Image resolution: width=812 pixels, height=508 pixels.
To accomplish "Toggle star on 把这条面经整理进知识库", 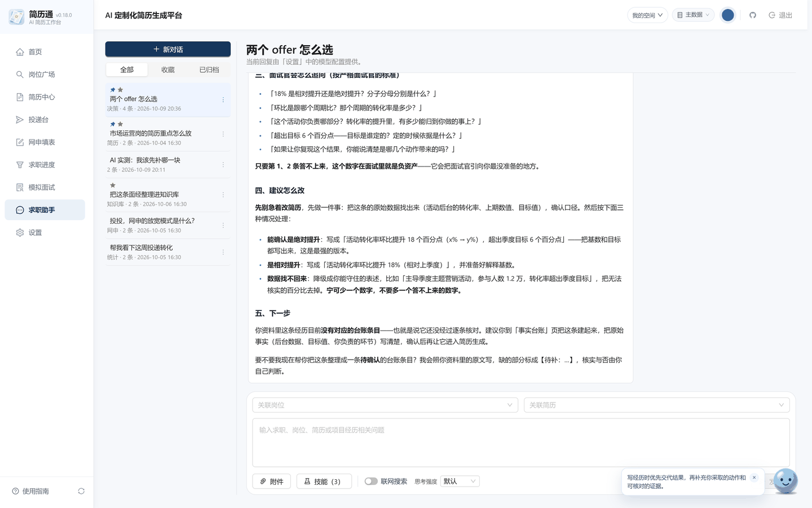I will pos(113,185).
